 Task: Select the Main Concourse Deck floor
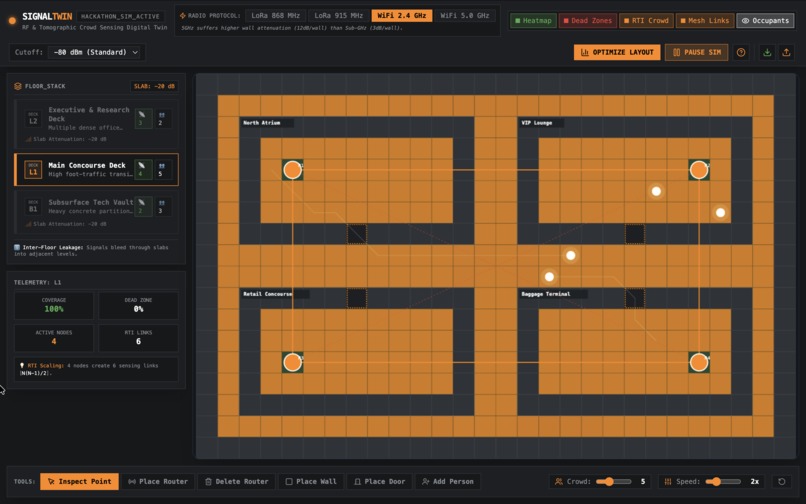[x=97, y=169]
